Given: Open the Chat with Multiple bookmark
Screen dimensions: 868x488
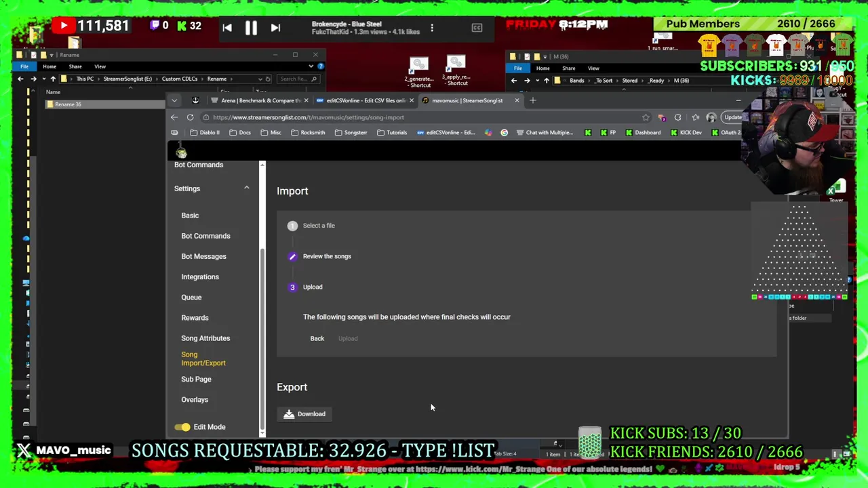Looking at the screenshot, I should [545, 133].
